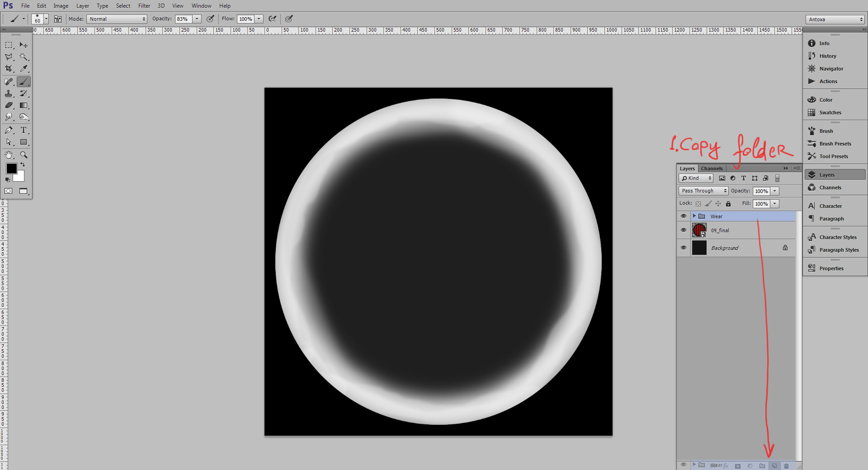Open the Layer menu
This screenshot has height=470, width=868.
pos(83,6)
